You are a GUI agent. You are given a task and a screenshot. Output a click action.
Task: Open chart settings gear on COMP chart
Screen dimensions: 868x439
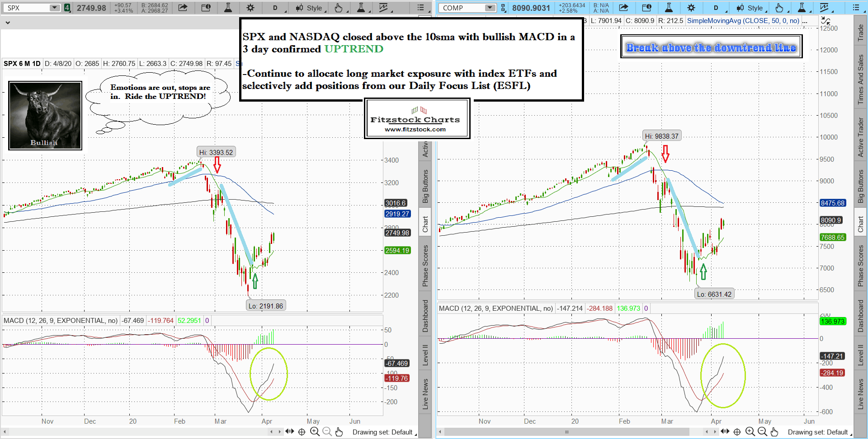691,8
